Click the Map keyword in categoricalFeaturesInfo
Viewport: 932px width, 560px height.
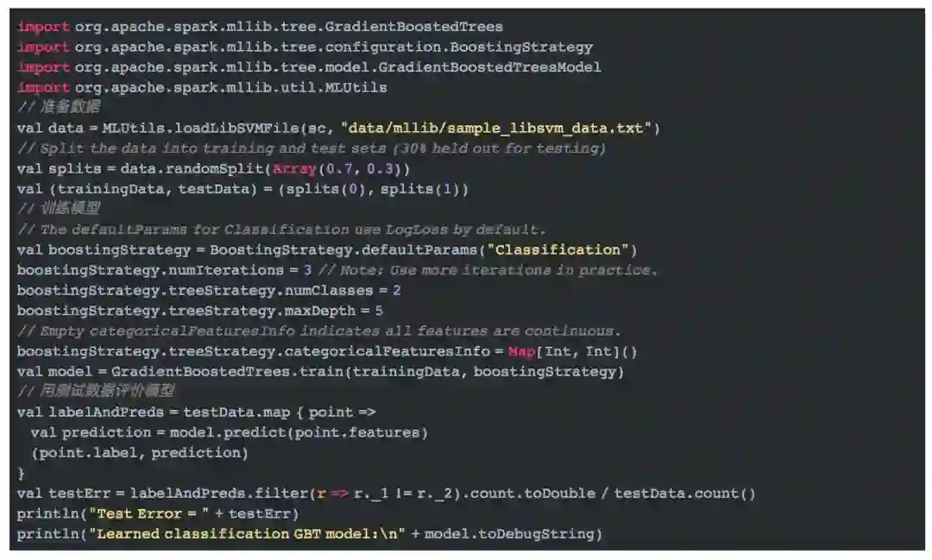click(521, 351)
